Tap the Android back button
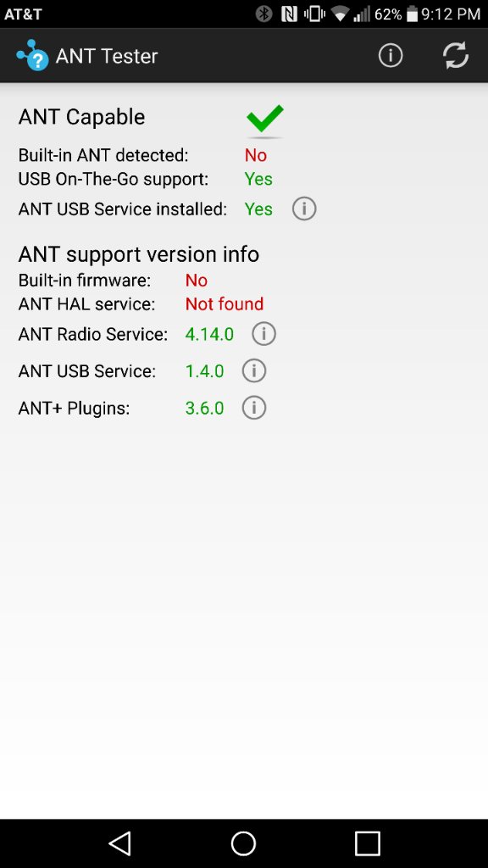 point(119,843)
